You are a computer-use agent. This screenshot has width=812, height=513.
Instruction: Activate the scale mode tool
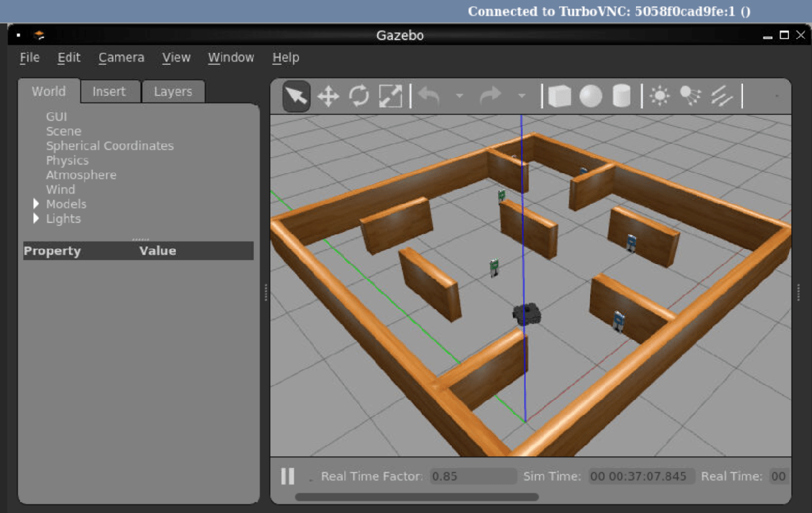click(390, 96)
